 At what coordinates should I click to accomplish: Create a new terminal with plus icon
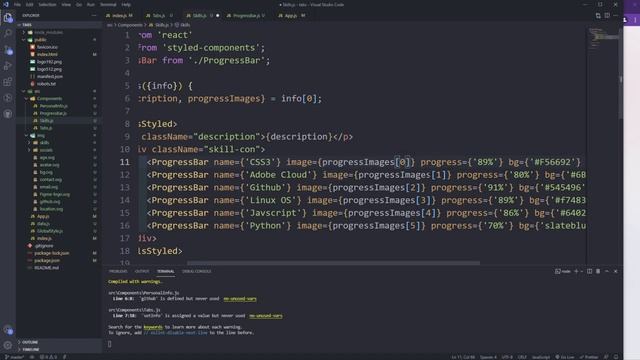pos(576,271)
